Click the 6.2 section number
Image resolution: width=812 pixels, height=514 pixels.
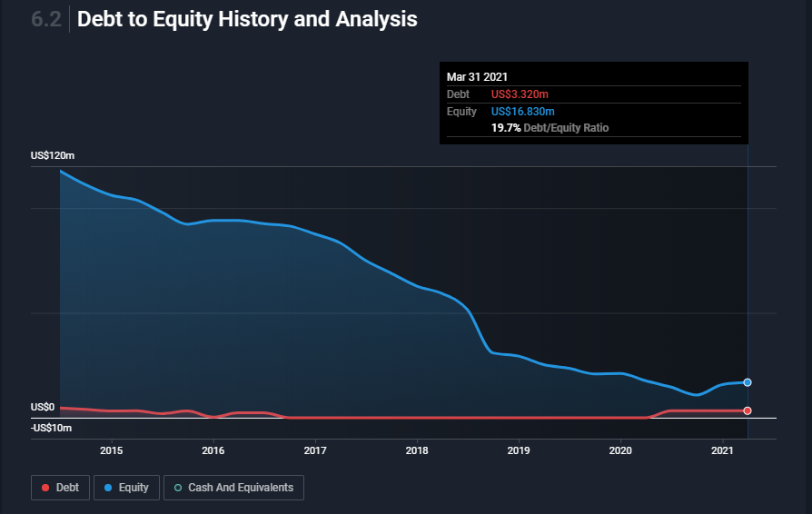click(x=45, y=19)
